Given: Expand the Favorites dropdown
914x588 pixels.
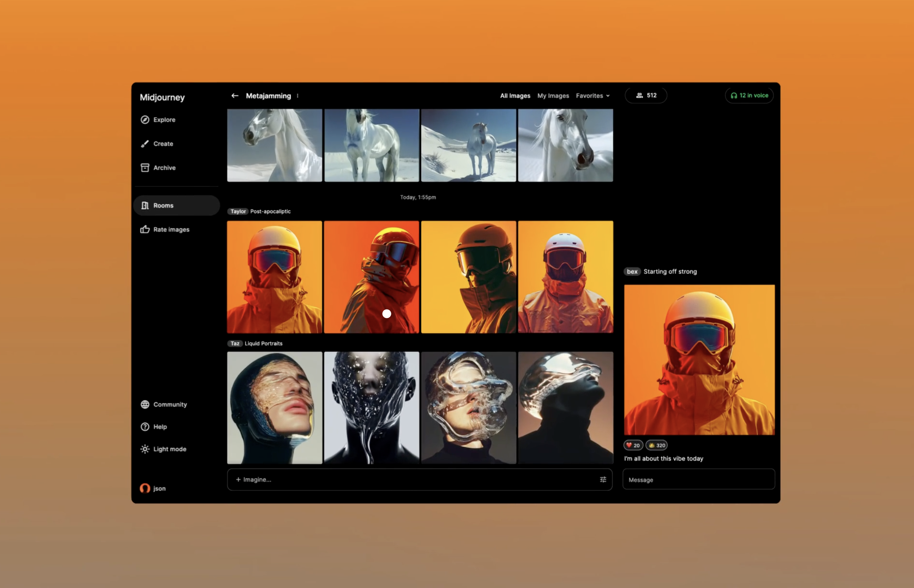Looking at the screenshot, I should tap(593, 96).
